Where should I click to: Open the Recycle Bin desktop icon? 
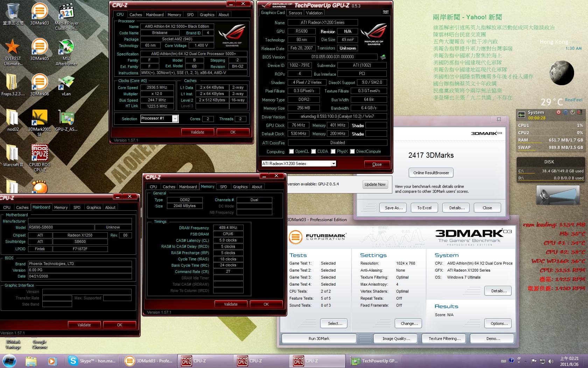click(x=13, y=14)
